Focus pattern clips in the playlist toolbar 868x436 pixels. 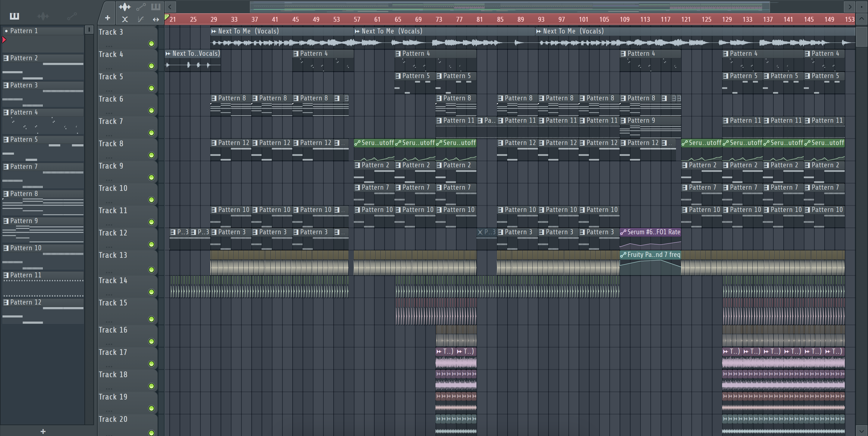pyautogui.click(x=156, y=7)
